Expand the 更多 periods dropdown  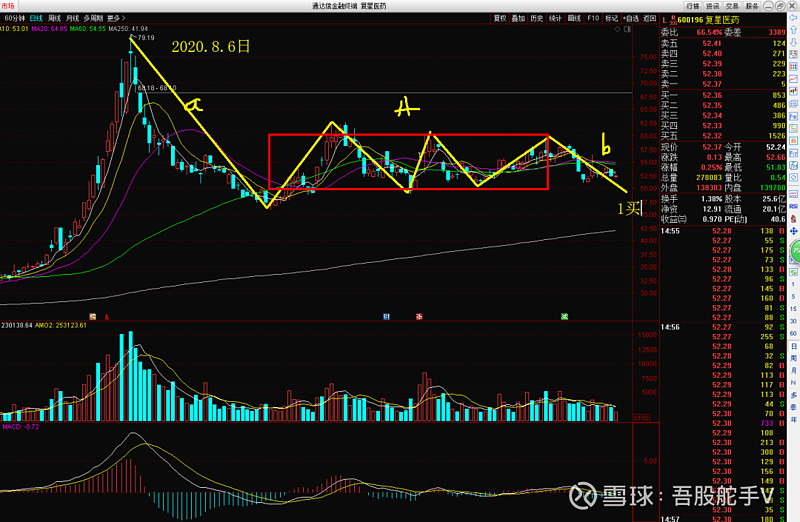(x=116, y=18)
